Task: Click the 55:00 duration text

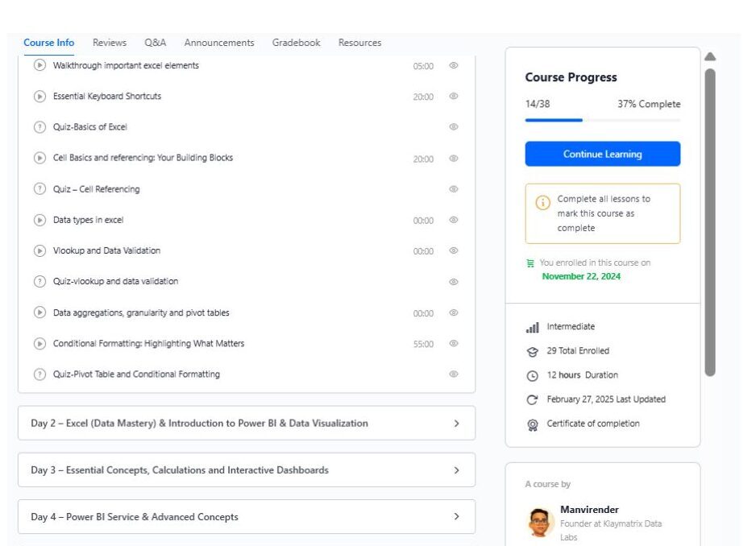Action: click(423, 344)
